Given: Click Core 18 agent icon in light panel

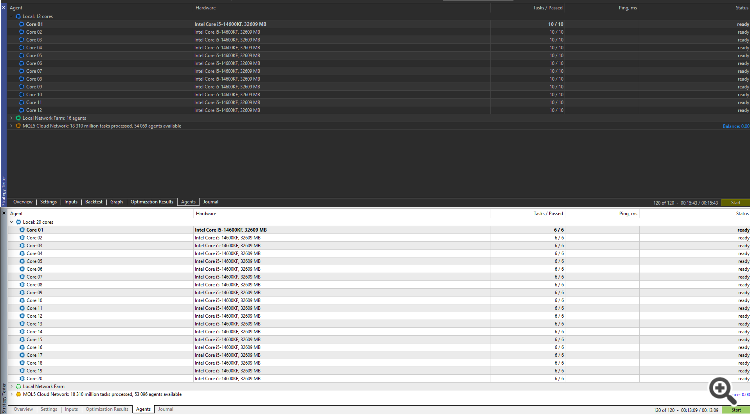Looking at the screenshot, I should [x=22, y=363].
